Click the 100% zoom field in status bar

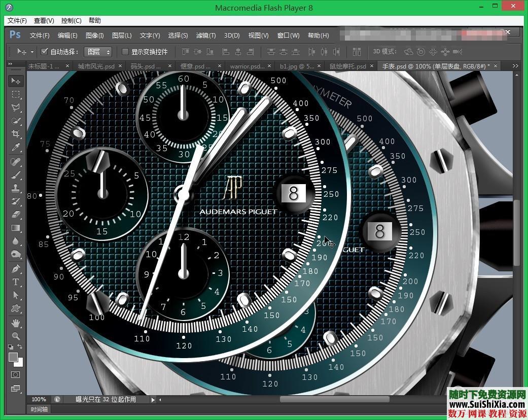pyautogui.click(x=39, y=399)
